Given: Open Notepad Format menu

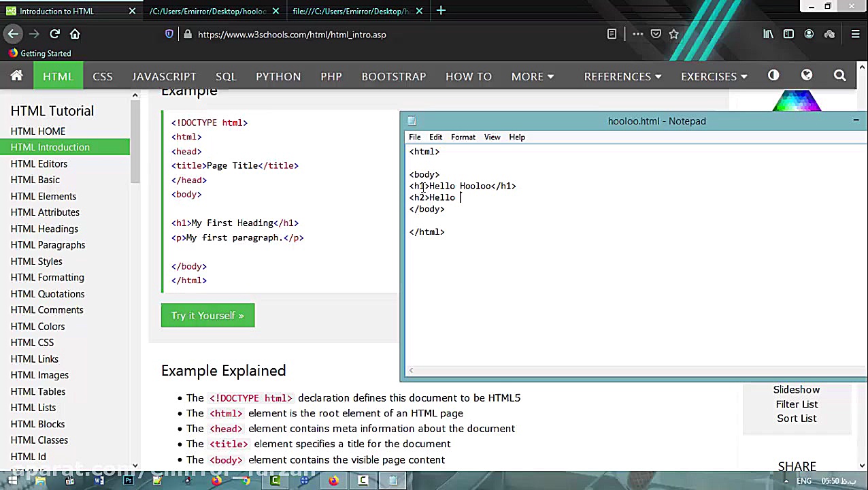Looking at the screenshot, I should 463,137.
